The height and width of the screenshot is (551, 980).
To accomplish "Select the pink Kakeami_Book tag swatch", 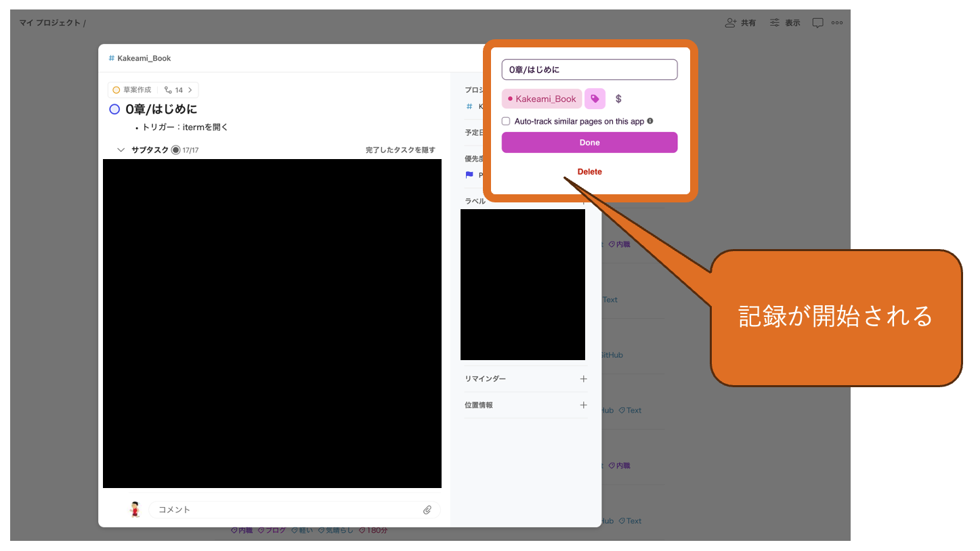I will 541,99.
